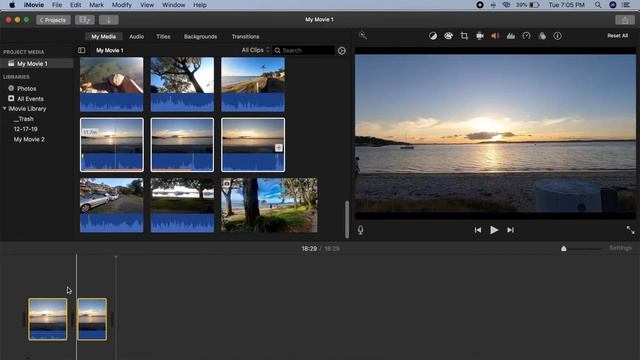Screen dimensions: 640x360
Task: Go back to Projects
Action: 53,20
